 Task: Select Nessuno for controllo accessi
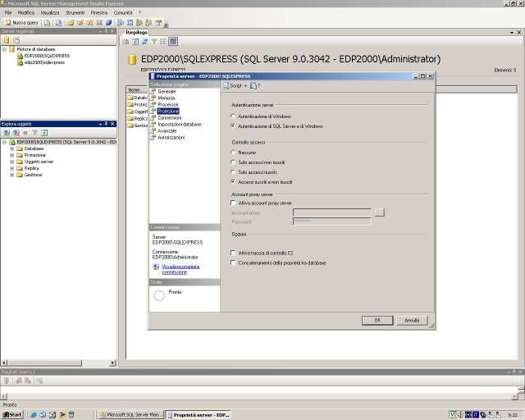233,153
